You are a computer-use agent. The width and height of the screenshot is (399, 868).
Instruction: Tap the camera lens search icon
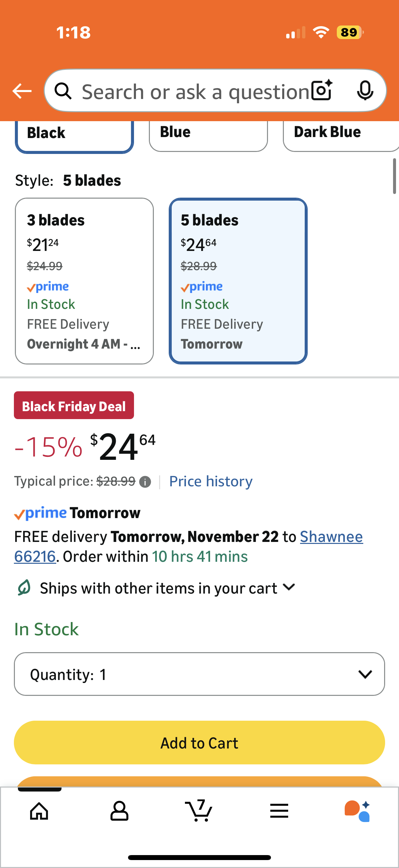(x=322, y=91)
